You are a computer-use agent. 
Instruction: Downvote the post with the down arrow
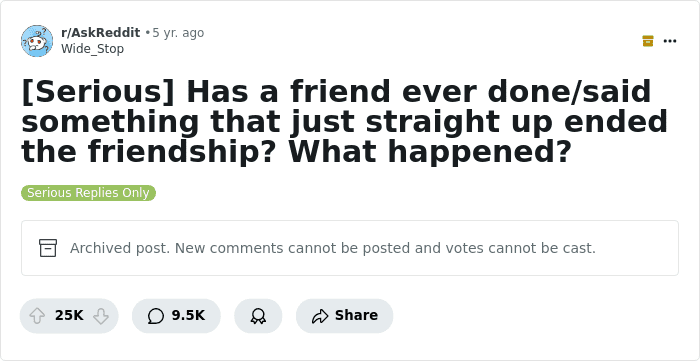coord(101,316)
